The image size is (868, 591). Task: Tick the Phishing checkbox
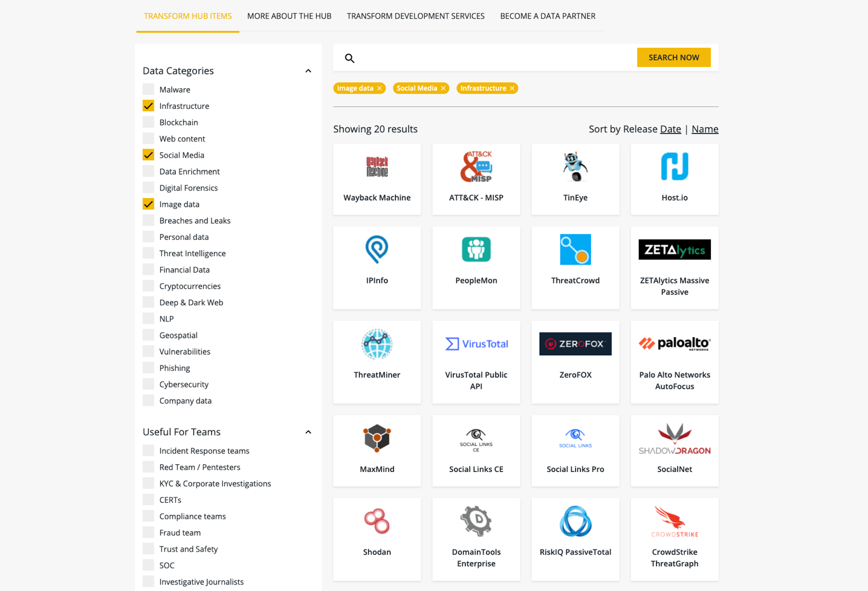pos(148,367)
